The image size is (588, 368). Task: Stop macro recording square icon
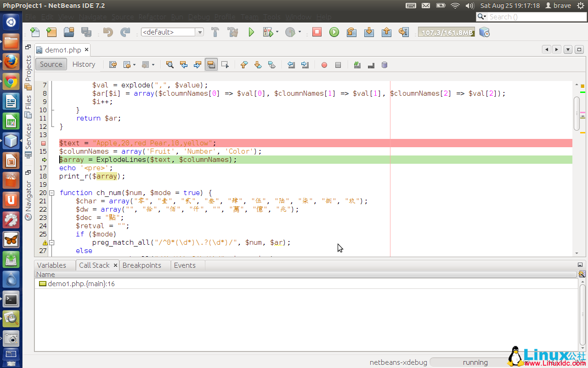pyautogui.click(x=338, y=65)
